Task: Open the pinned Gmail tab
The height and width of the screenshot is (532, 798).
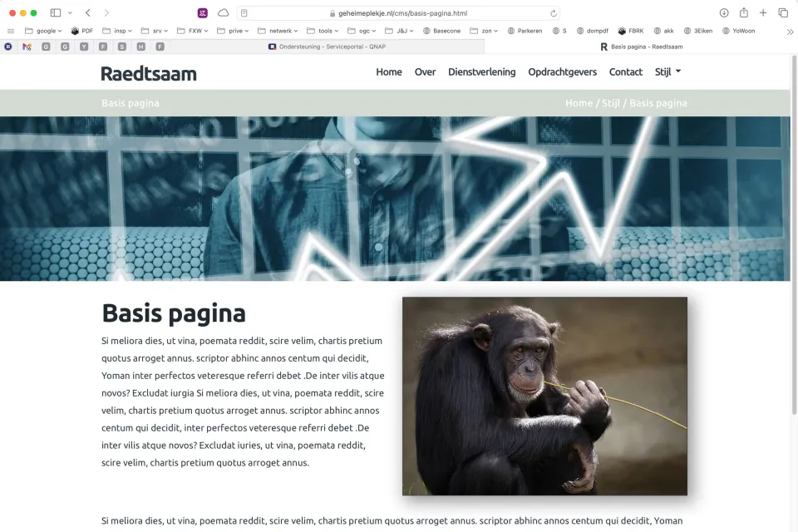Action: pyautogui.click(x=27, y=47)
